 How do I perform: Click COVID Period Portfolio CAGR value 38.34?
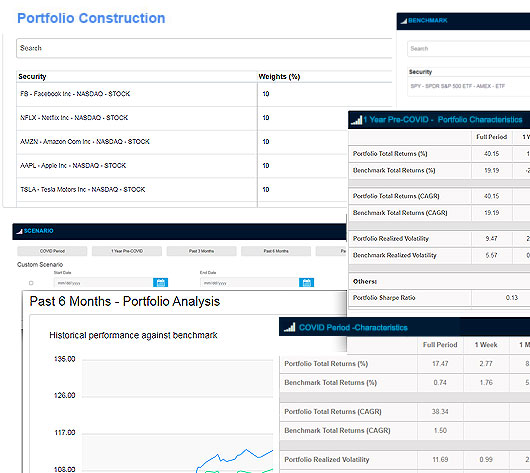440,412
